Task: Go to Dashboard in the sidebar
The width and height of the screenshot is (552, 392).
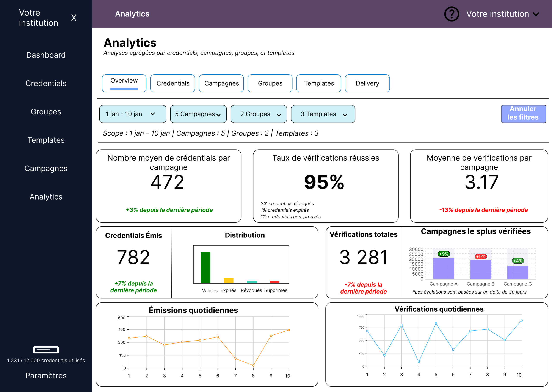Action: (x=46, y=55)
